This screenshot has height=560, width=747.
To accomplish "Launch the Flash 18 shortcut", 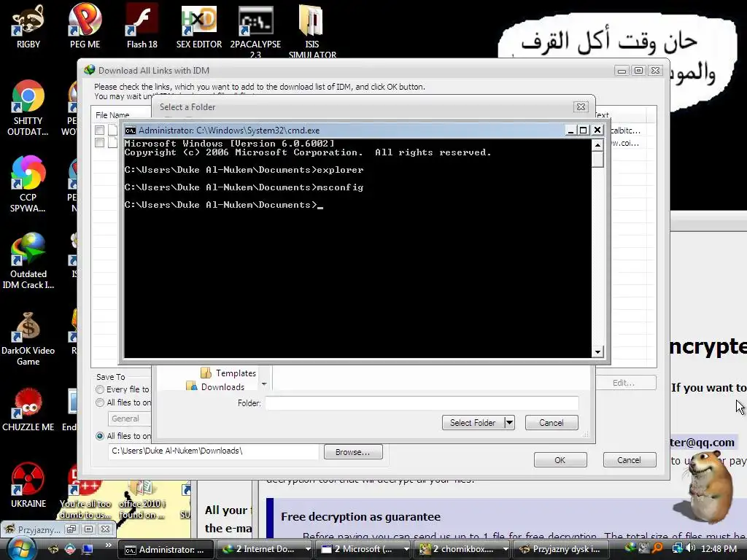I will coord(142,27).
